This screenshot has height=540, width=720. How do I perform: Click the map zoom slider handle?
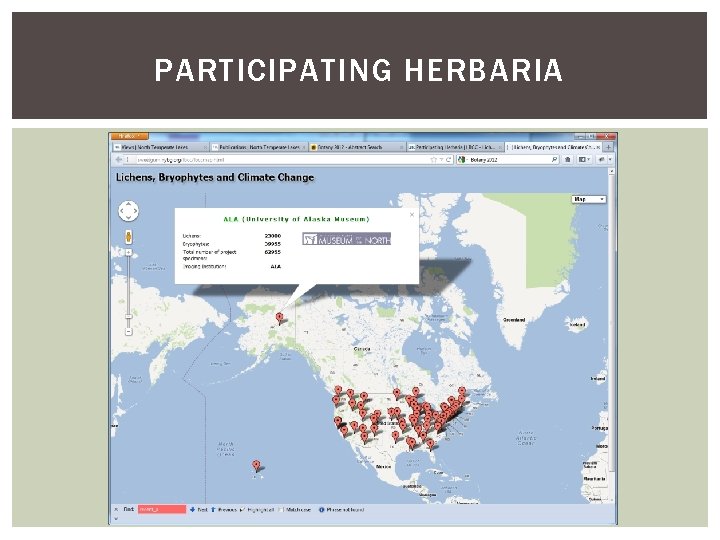(x=129, y=317)
